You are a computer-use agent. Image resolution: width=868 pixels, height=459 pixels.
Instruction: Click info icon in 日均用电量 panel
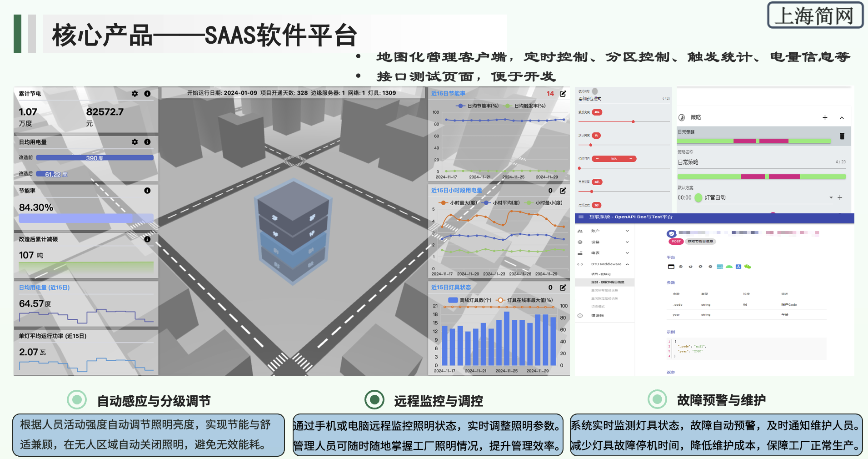(147, 142)
